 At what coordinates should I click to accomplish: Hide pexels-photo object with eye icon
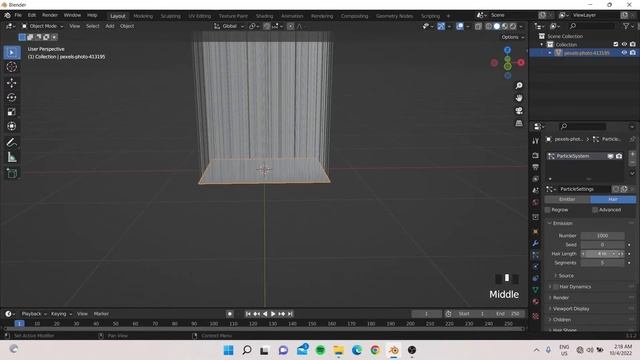[x=624, y=53]
